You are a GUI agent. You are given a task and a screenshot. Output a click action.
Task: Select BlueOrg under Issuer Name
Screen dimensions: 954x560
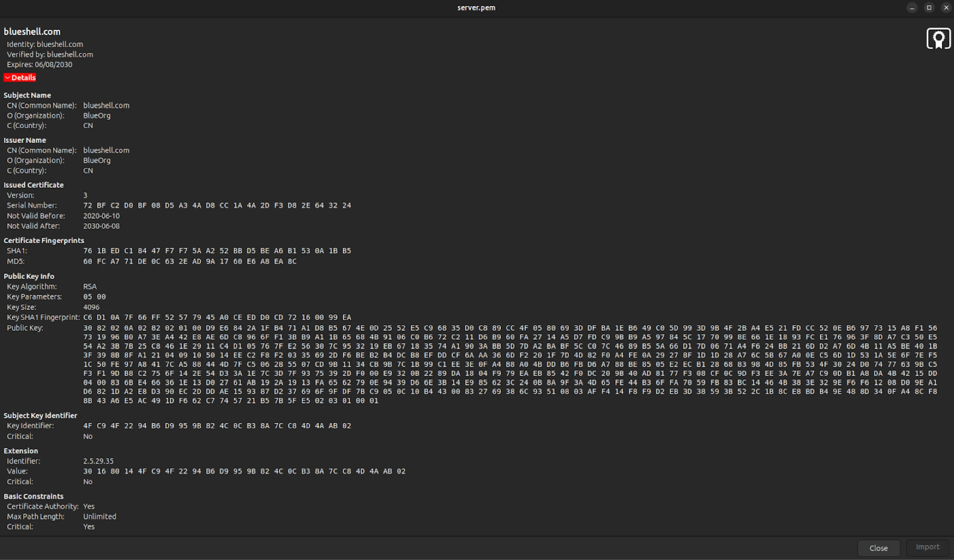tap(97, 161)
